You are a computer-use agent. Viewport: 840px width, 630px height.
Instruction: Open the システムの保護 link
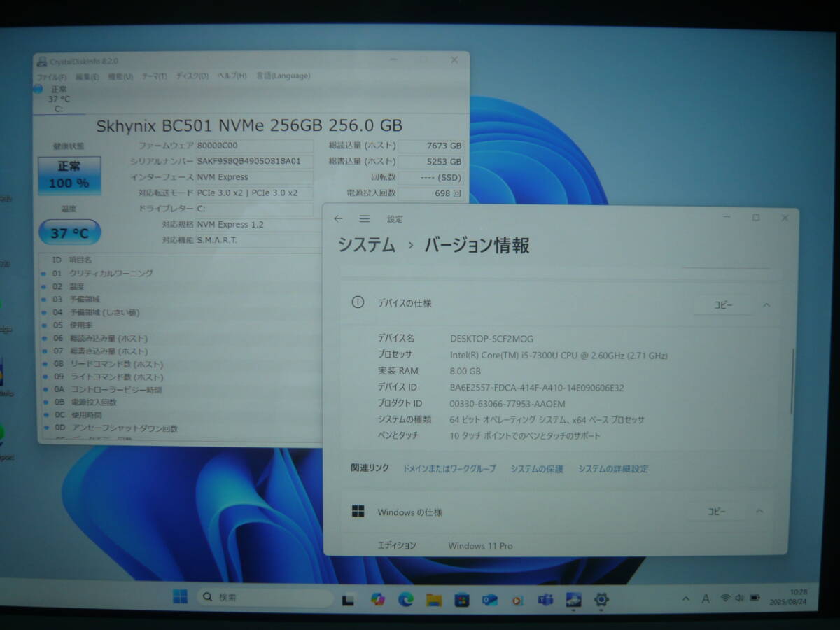pyautogui.click(x=537, y=469)
